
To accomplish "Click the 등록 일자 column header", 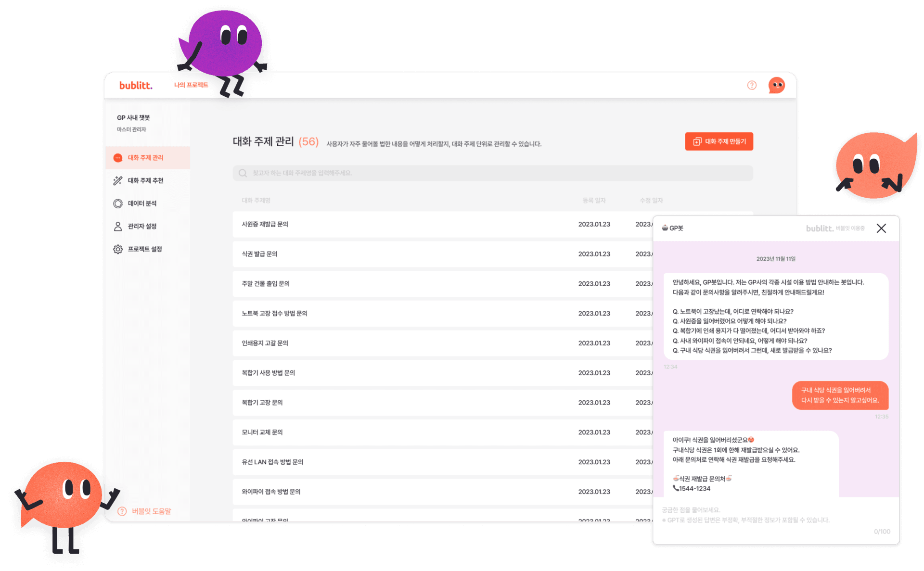I will pos(594,200).
